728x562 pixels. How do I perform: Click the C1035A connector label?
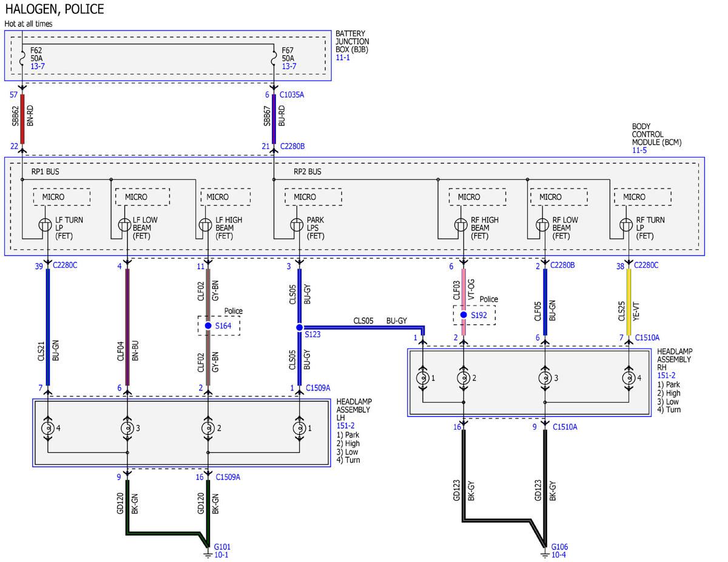292,95
